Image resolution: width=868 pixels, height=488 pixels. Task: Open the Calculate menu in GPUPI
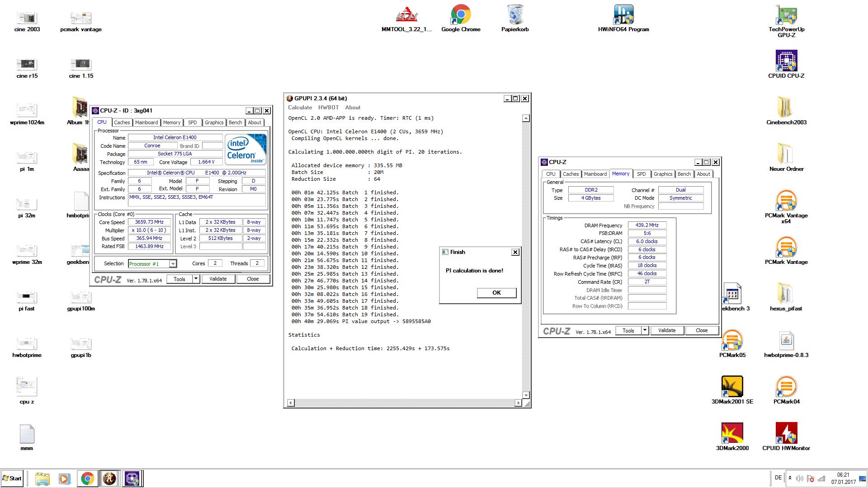tap(300, 108)
